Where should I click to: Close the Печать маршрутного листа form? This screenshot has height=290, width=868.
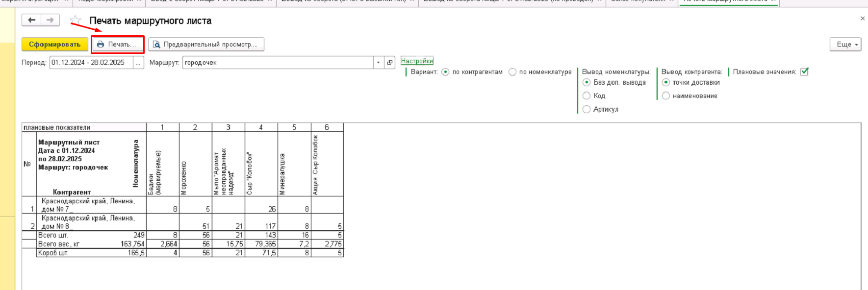[863, 19]
